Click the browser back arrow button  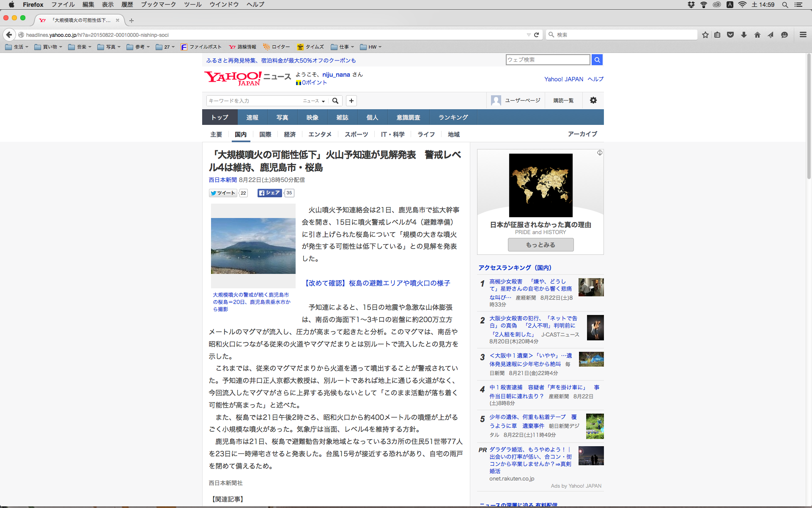tap(9, 35)
